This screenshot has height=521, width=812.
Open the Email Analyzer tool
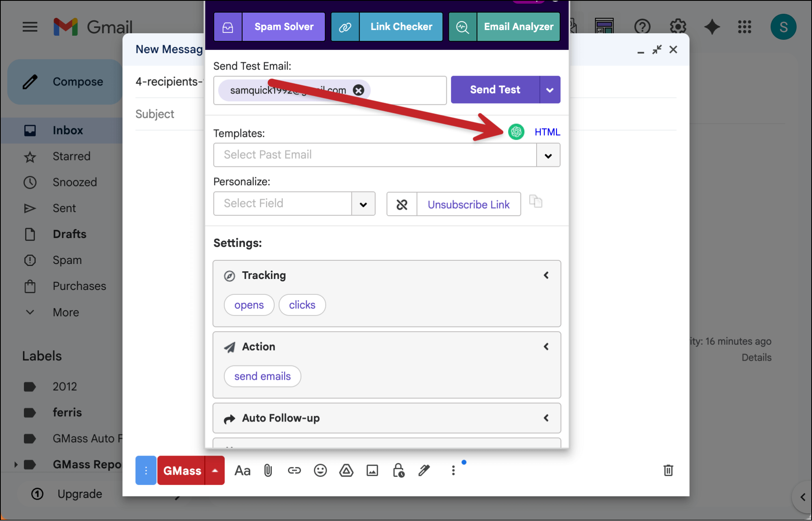(x=519, y=27)
